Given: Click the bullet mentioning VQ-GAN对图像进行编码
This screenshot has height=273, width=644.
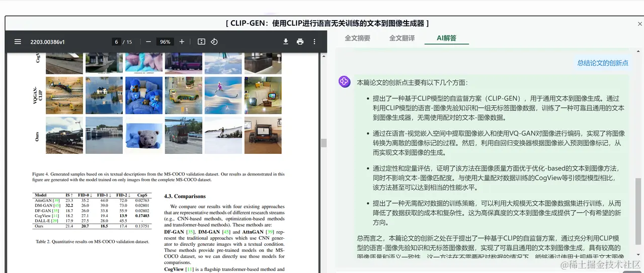Looking at the screenshot, I should (x=499, y=143).
